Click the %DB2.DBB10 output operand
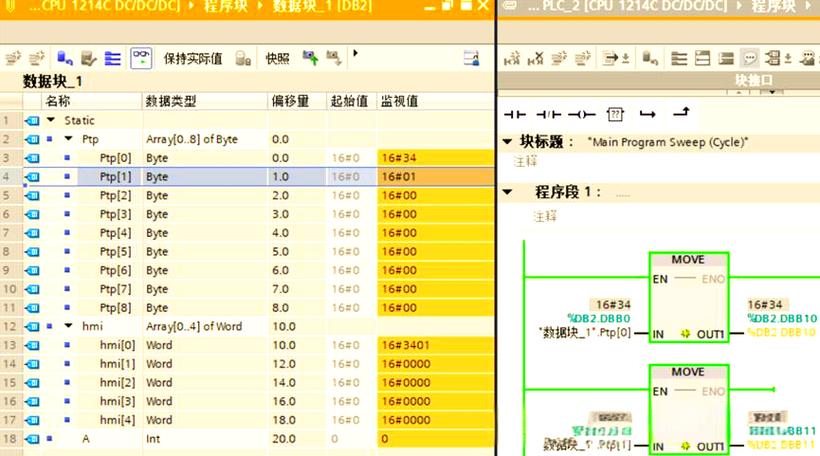Screen dimensions: 820x456 (782, 318)
